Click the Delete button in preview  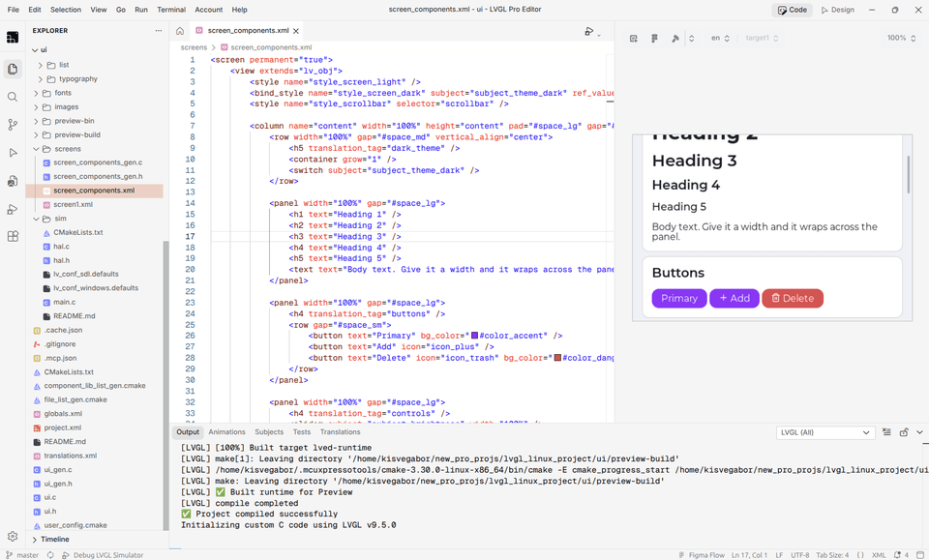coord(793,298)
